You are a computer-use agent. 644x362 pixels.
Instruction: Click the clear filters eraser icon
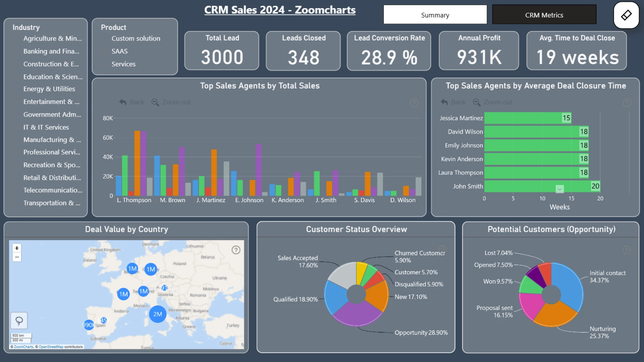pos(626,15)
